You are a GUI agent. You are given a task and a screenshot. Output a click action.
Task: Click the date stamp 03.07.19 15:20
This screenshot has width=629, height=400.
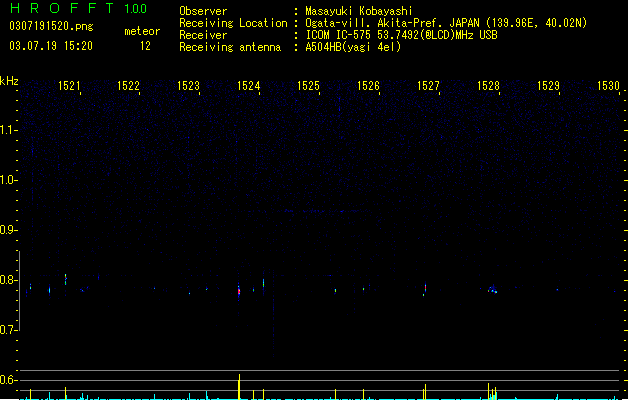point(51,46)
